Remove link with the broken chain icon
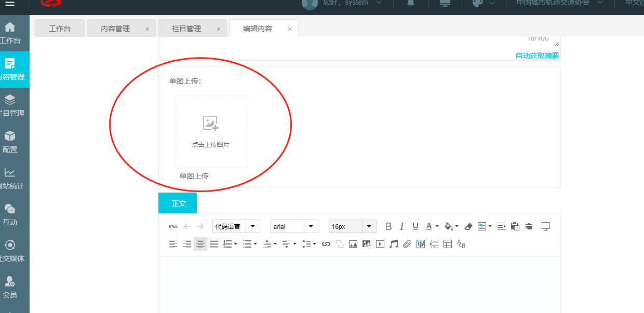The height and width of the screenshot is (313, 644). click(x=340, y=244)
